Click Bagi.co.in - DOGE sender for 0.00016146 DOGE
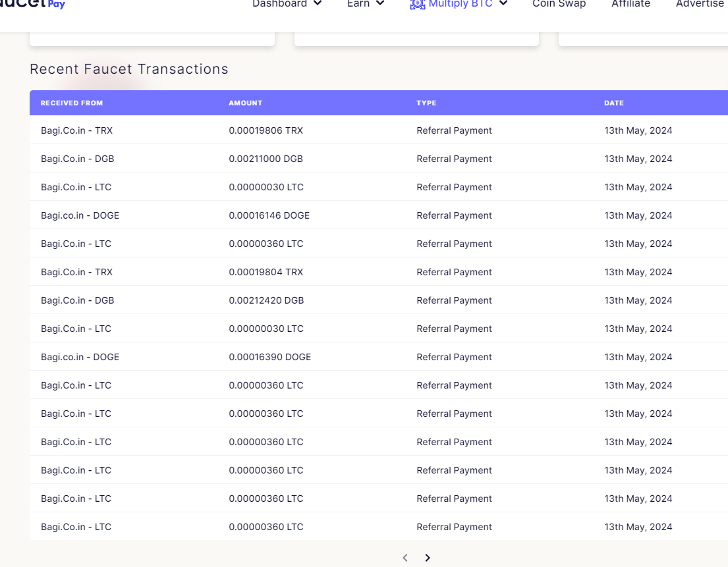This screenshot has height=567, width=728. (80, 215)
